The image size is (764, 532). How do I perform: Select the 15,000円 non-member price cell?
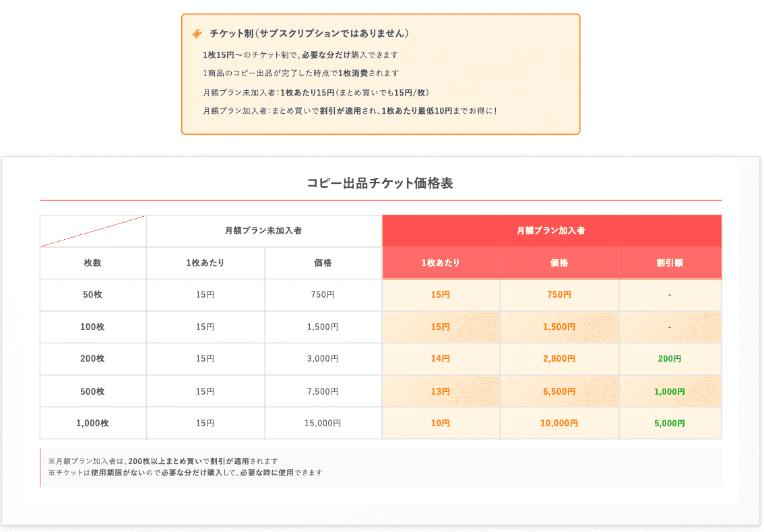tap(323, 424)
